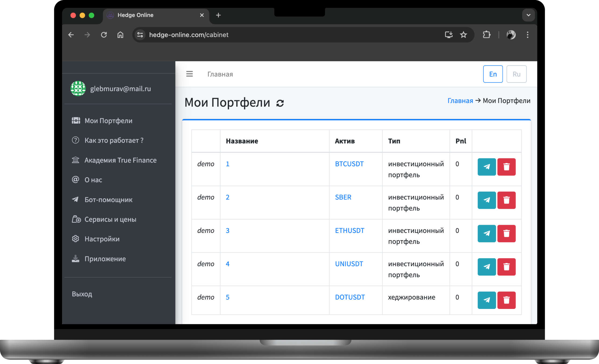Switch language to En
This screenshot has height=364, width=599.
pyautogui.click(x=493, y=74)
